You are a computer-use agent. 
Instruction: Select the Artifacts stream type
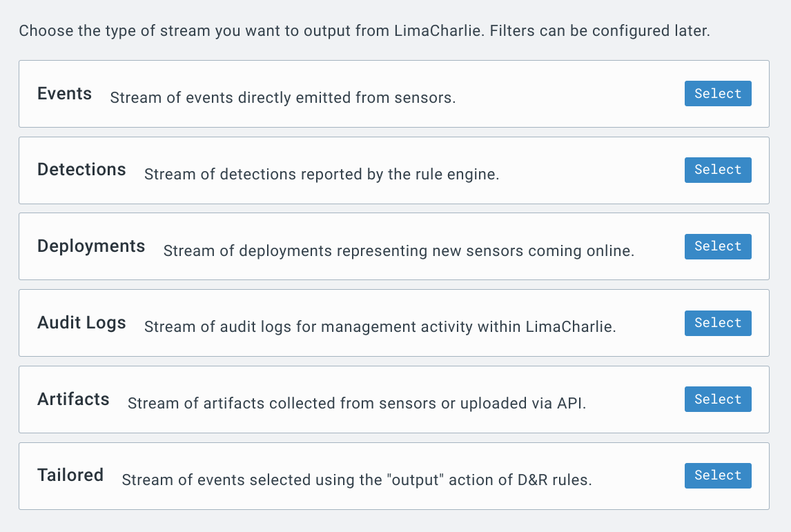click(718, 400)
